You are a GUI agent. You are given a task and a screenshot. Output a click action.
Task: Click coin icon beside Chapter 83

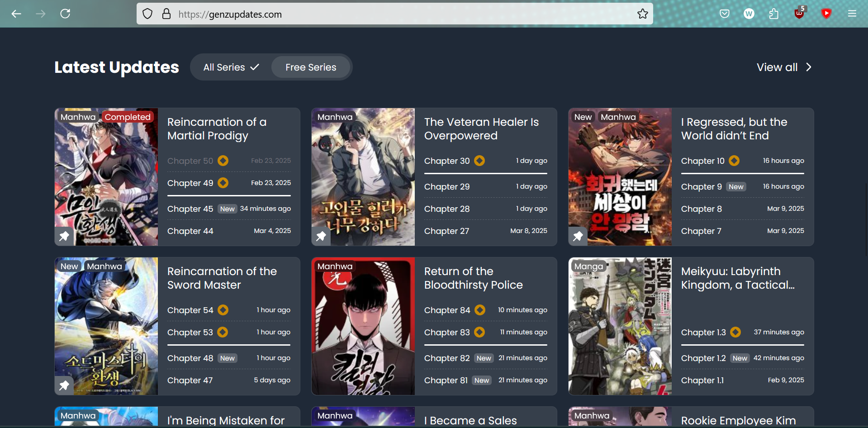(479, 332)
